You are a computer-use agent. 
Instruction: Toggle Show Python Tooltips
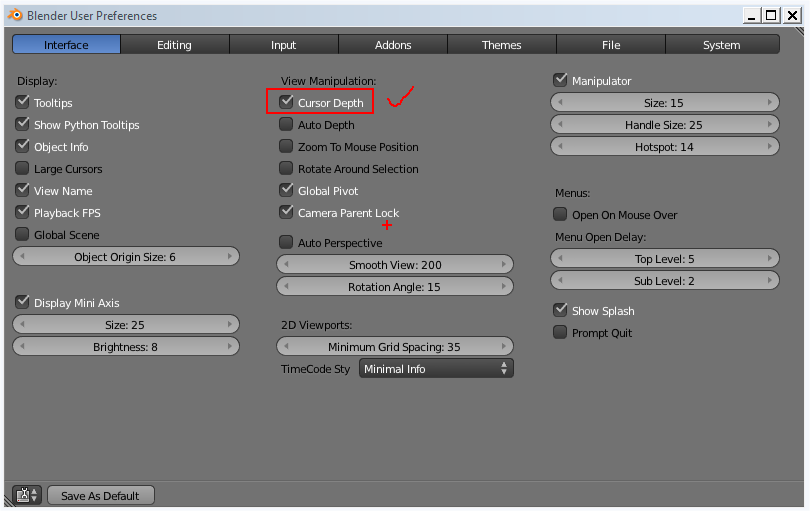pyautogui.click(x=22, y=124)
